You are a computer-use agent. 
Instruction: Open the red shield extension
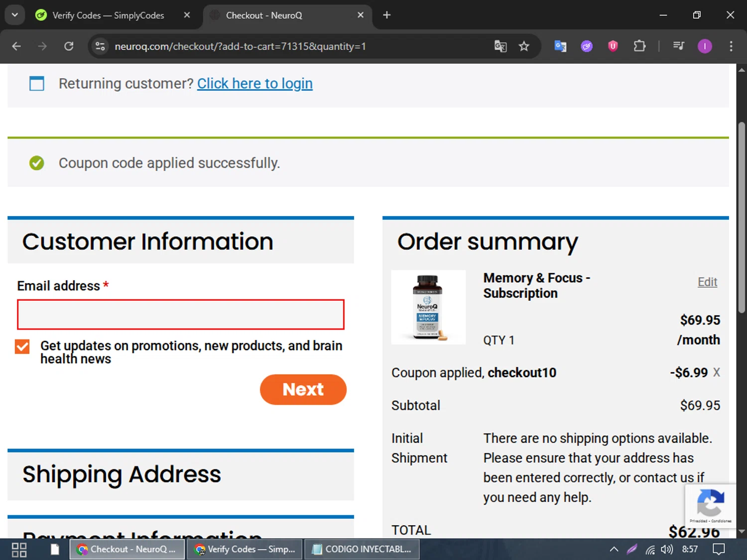tap(613, 46)
